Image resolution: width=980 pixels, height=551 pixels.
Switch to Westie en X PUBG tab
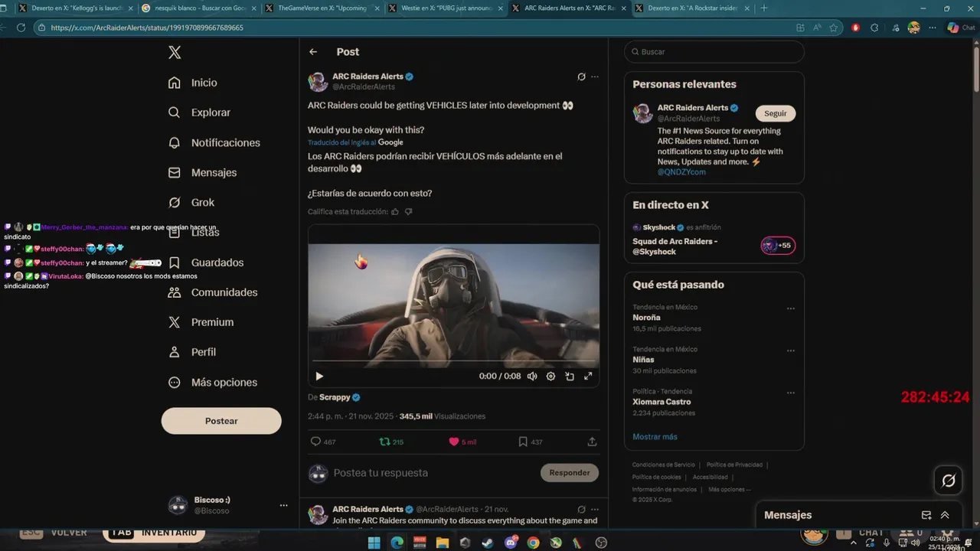pyautogui.click(x=446, y=8)
